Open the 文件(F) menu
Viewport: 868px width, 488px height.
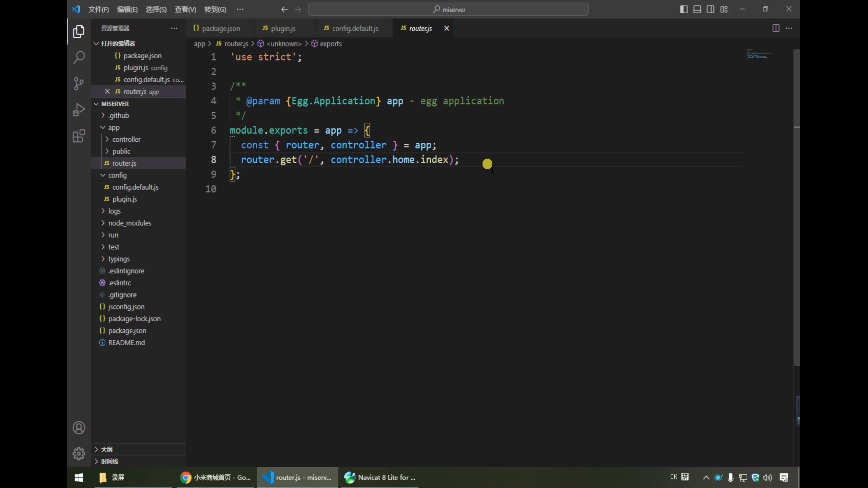pos(98,9)
